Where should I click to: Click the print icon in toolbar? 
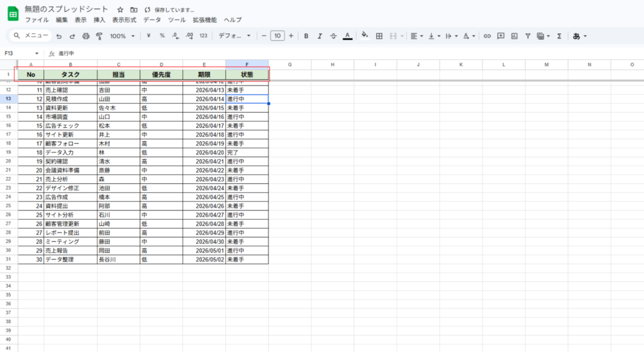click(86, 36)
